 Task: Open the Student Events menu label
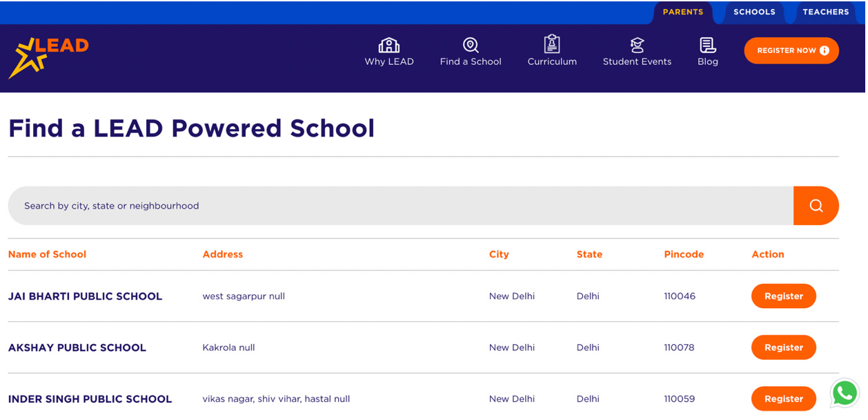click(637, 61)
